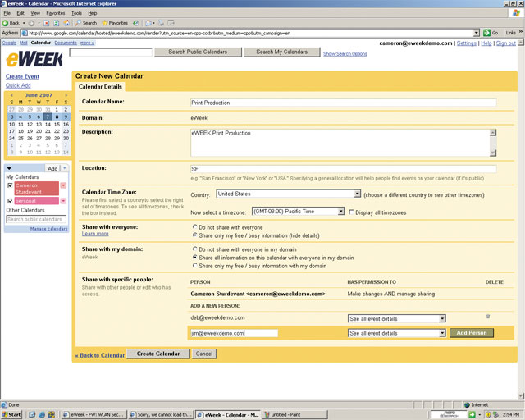Show next month in mini calendar
The height and width of the screenshot is (420, 525).
pyautogui.click(x=66, y=95)
